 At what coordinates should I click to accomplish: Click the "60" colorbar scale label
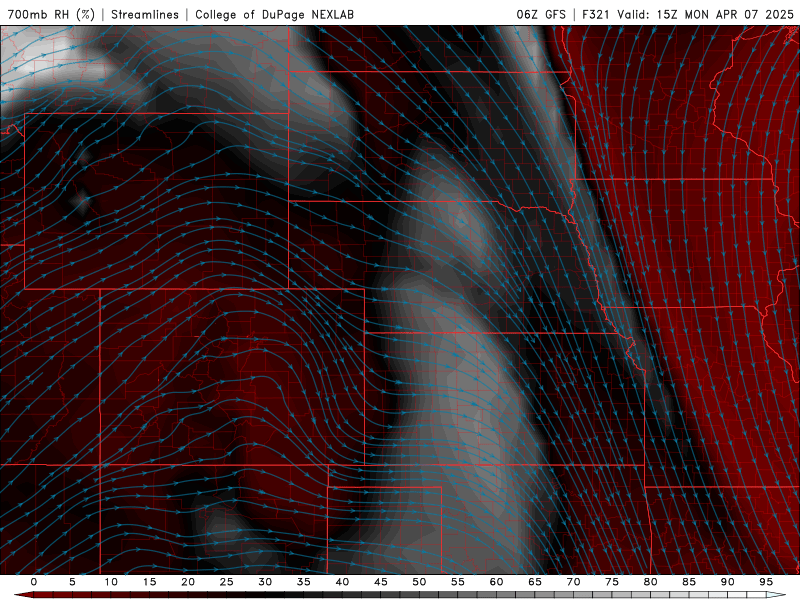(496, 582)
